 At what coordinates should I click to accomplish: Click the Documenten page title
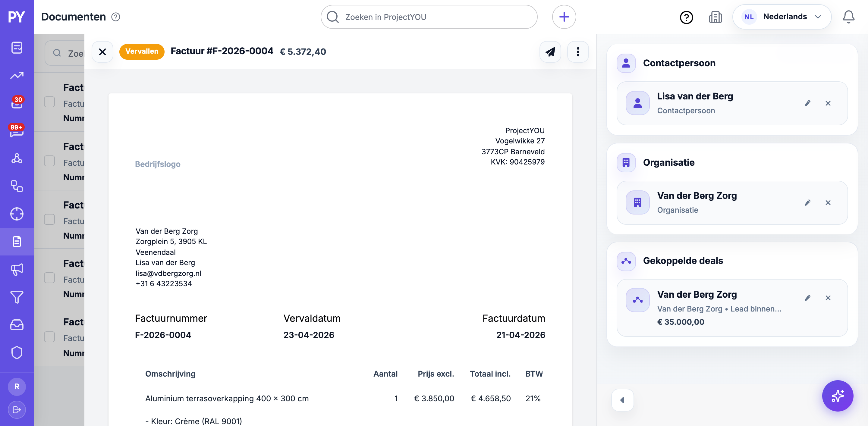[73, 17]
